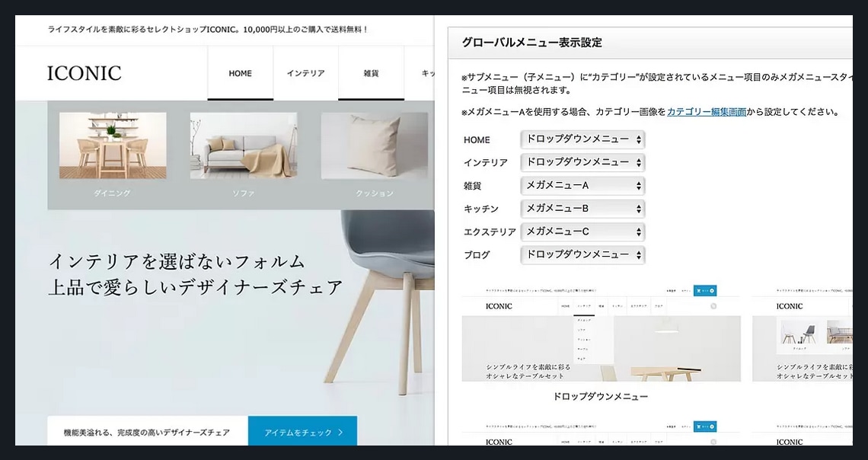Click the ドロップダウンメニュー caption under the preview

pos(601,397)
